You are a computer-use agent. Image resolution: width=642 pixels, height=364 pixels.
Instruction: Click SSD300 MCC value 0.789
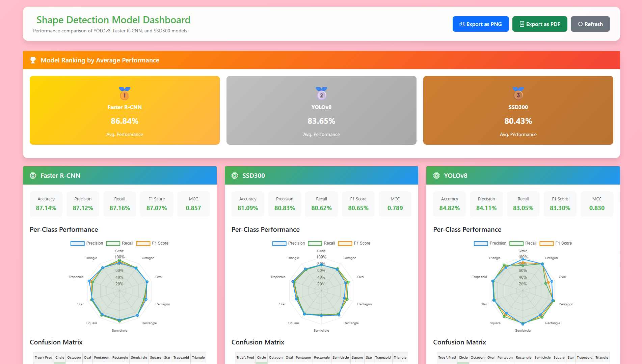click(x=395, y=208)
